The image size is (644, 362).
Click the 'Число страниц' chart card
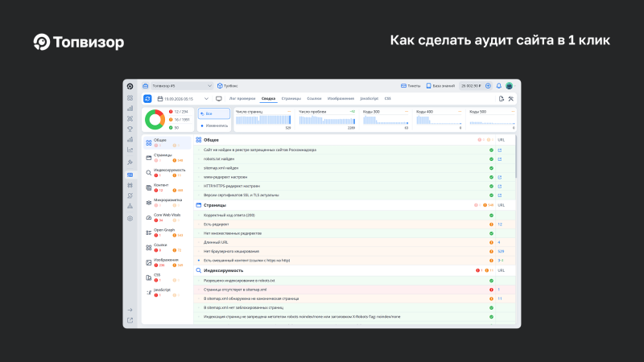263,120
